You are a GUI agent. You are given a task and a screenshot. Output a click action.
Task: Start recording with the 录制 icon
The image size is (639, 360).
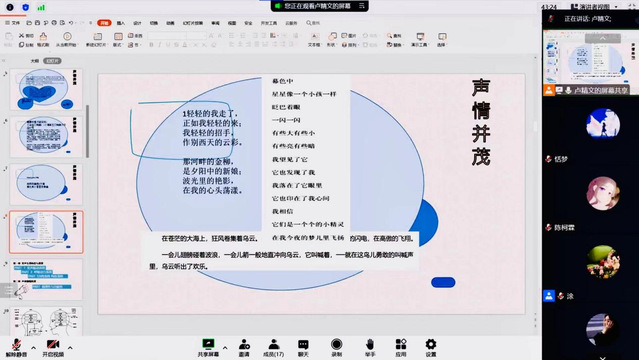pyautogui.click(x=337, y=348)
